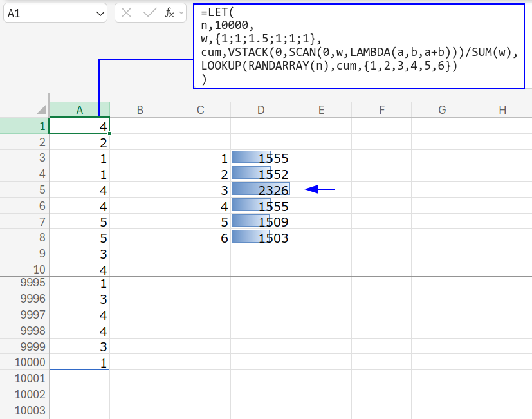Image resolution: width=532 pixels, height=419 pixels.
Task: Select column H header
Action: pyautogui.click(x=502, y=110)
